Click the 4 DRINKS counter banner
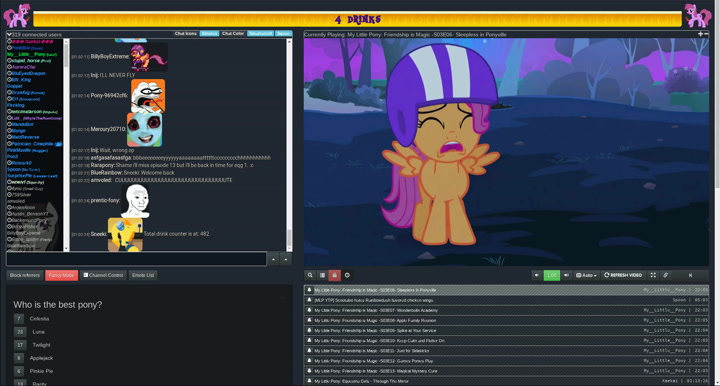This screenshot has width=720, height=386. [x=357, y=19]
